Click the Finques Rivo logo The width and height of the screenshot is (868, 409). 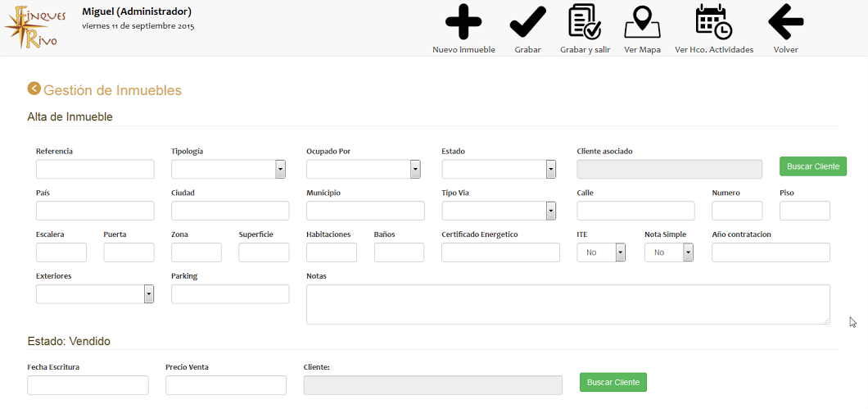click(x=33, y=28)
